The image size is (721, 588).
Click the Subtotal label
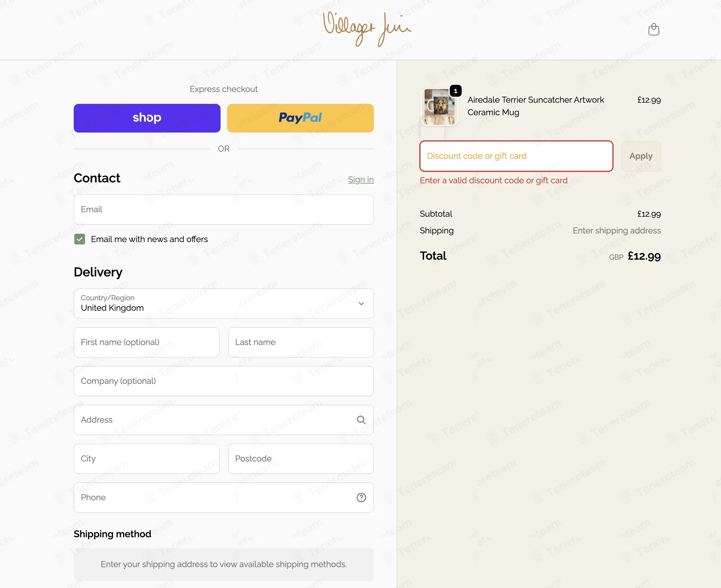pyautogui.click(x=436, y=214)
